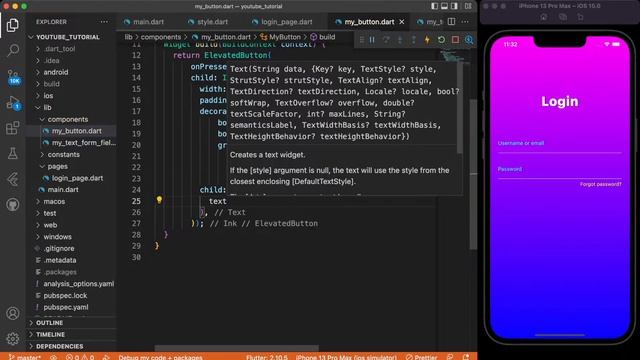Click Prettier in the status bar
Screen dimensions: 640x360
click(x=422, y=357)
